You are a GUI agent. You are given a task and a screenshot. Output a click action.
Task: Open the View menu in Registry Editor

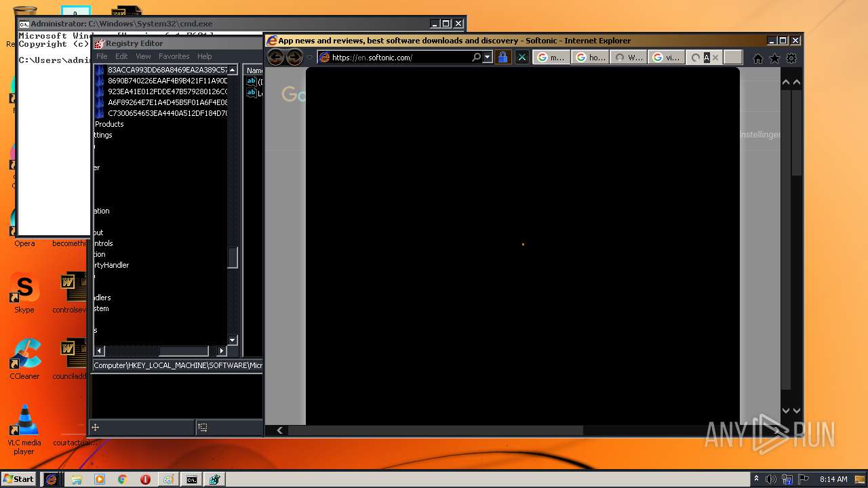coord(143,56)
